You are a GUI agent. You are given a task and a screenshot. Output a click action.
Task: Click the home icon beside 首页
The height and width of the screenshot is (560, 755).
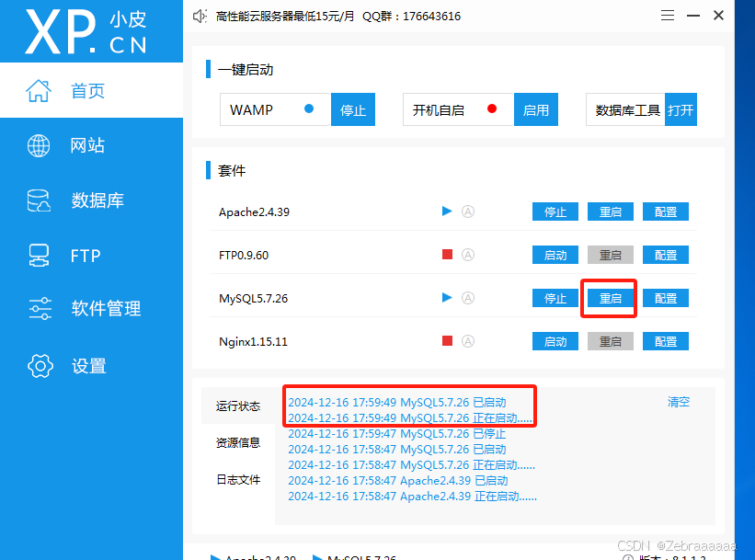(39, 90)
